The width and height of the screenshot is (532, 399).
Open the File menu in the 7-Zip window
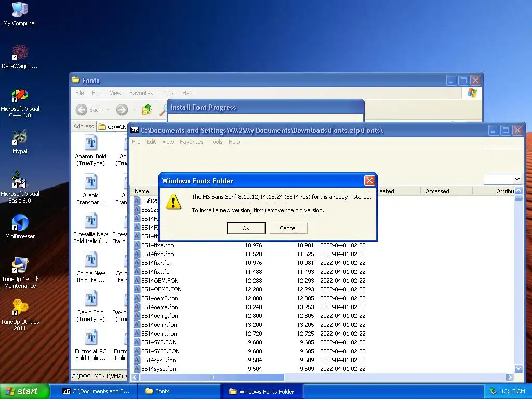click(136, 142)
